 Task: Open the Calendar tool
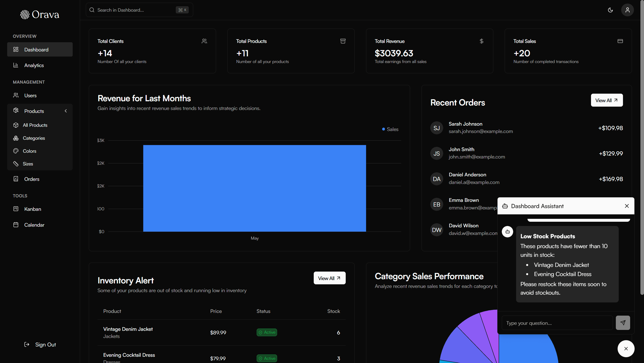click(x=40, y=225)
